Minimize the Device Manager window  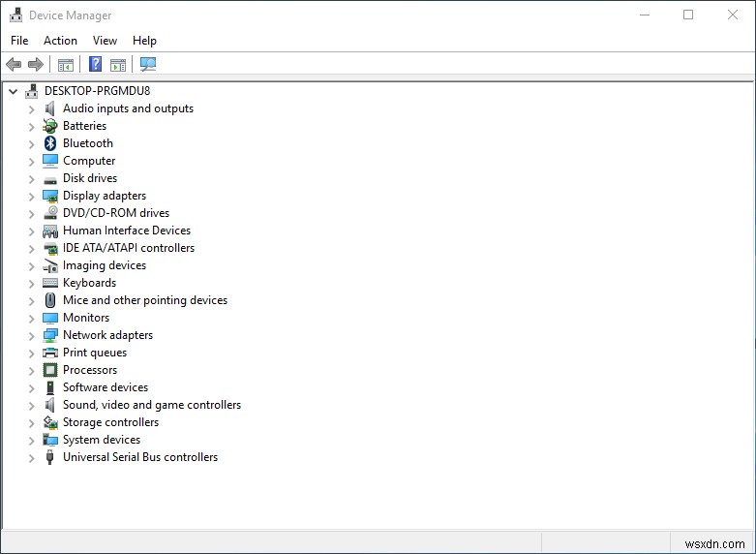point(645,15)
